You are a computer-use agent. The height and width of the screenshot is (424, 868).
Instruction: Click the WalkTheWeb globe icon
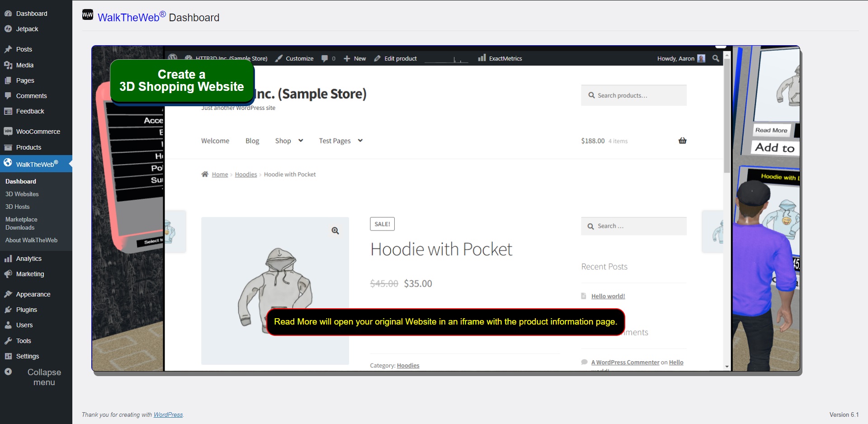point(8,163)
